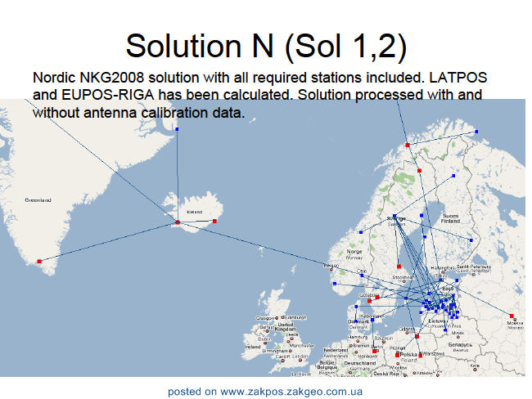
Task: Click the Iceland map label
Action: pyautogui.click(x=195, y=212)
